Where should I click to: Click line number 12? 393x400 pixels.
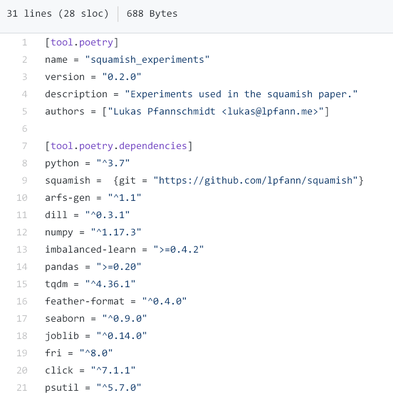pos(22,232)
